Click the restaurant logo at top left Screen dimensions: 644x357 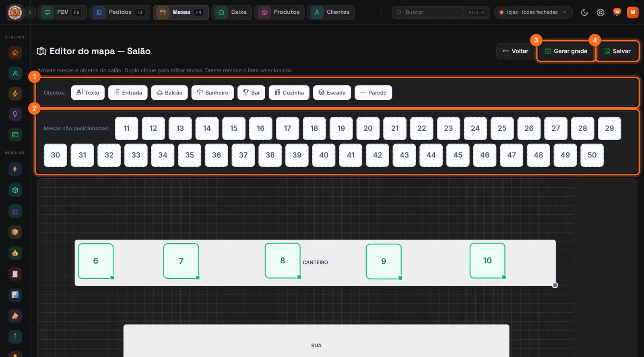tap(15, 12)
